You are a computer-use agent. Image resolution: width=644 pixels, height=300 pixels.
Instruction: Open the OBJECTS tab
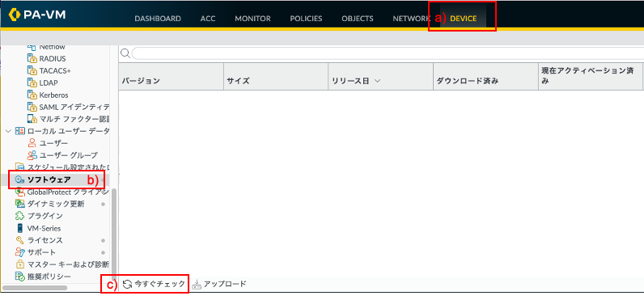(358, 19)
